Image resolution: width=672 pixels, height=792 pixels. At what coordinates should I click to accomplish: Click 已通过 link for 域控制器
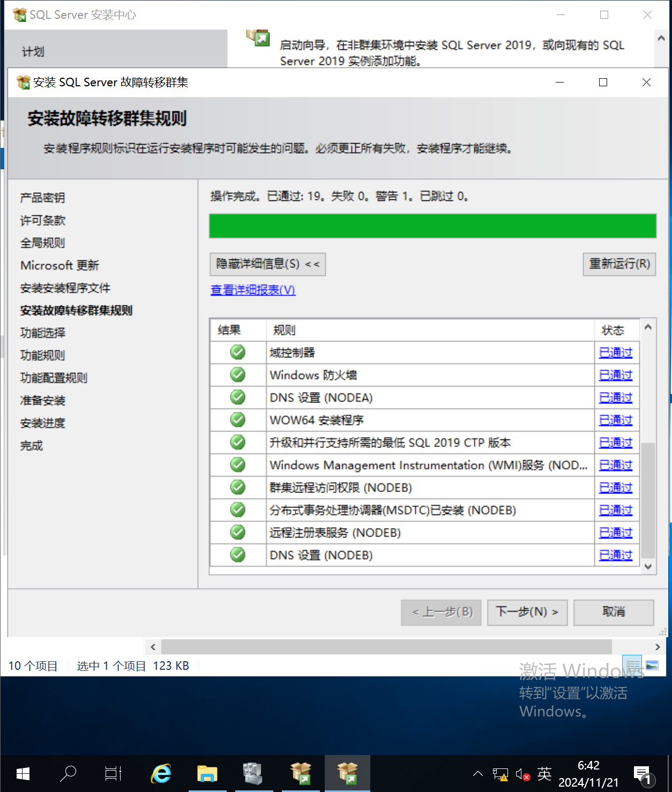pyautogui.click(x=616, y=353)
